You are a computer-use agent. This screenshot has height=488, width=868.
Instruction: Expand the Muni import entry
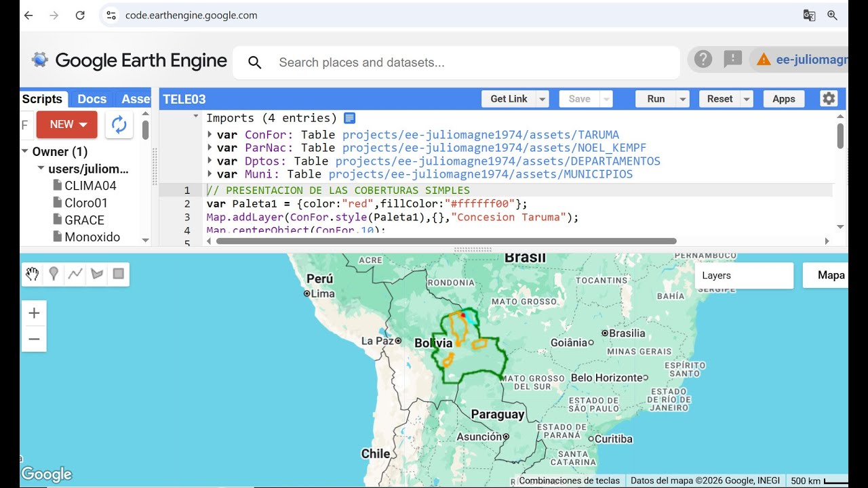click(210, 174)
